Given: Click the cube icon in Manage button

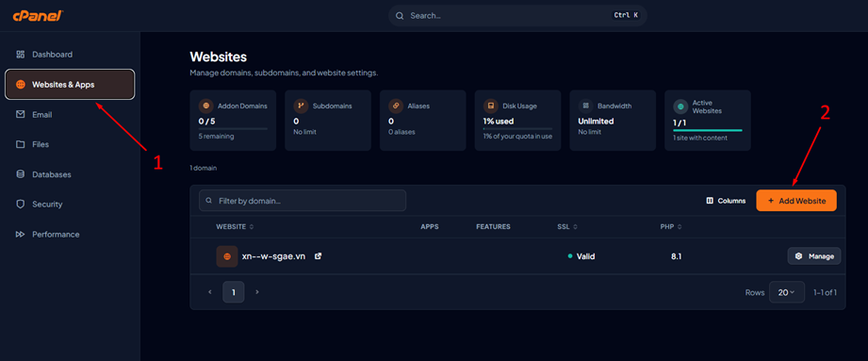Looking at the screenshot, I should [798, 256].
